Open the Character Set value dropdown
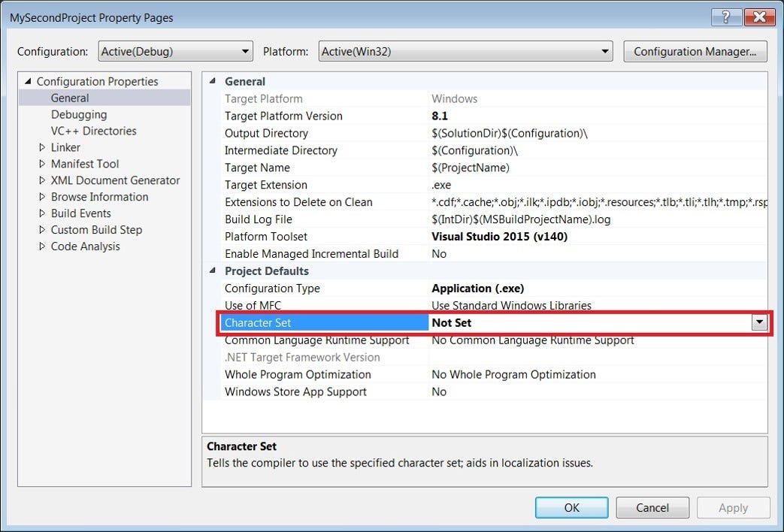The height and width of the screenshot is (532, 784). (759, 322)
